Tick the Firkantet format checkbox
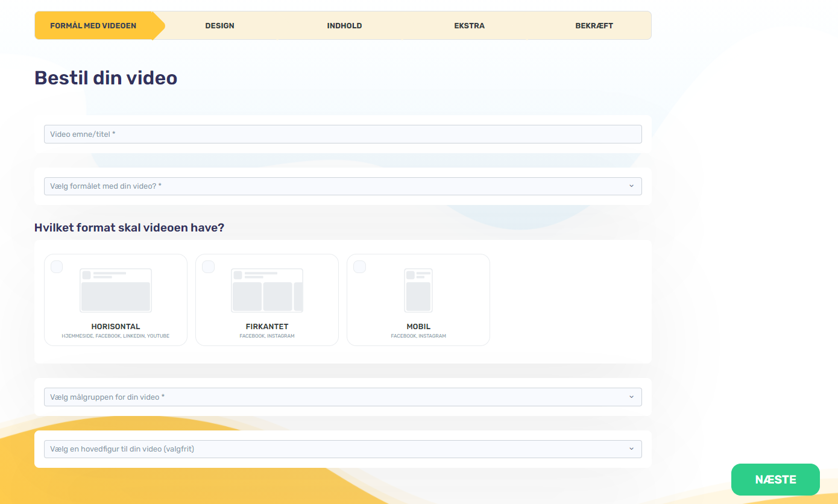Screen dimensions: 838x504 pyautogui.click(x=208, y=266)
